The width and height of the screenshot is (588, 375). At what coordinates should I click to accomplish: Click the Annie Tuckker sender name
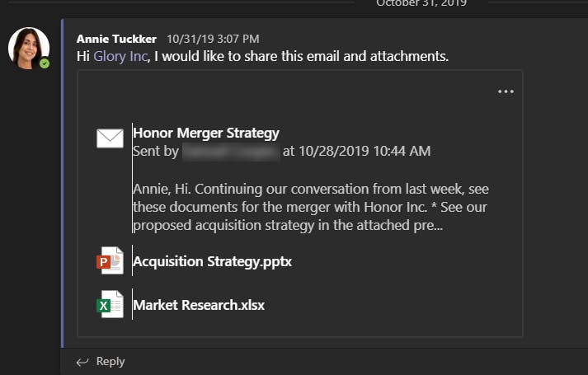(x=116, y=39)
